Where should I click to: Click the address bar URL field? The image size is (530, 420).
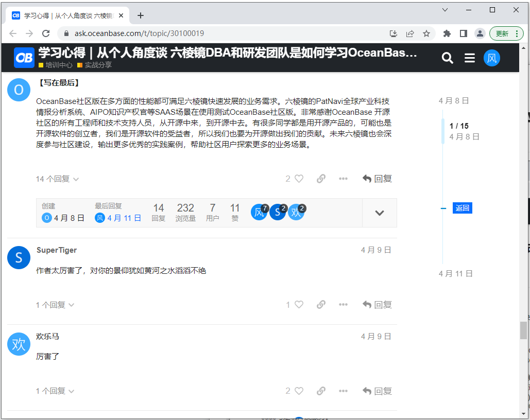pyautogui.click(x=223, y=33)
